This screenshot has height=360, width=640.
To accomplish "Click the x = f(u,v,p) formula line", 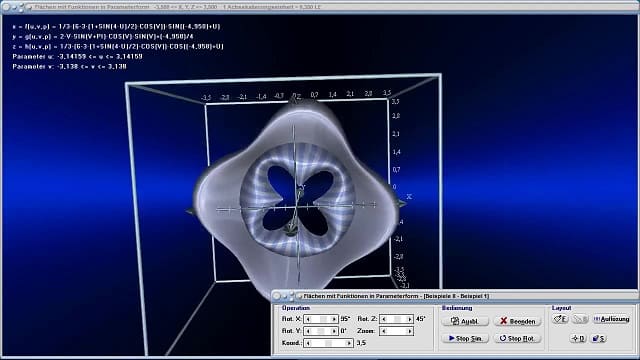I will [116, 27].
